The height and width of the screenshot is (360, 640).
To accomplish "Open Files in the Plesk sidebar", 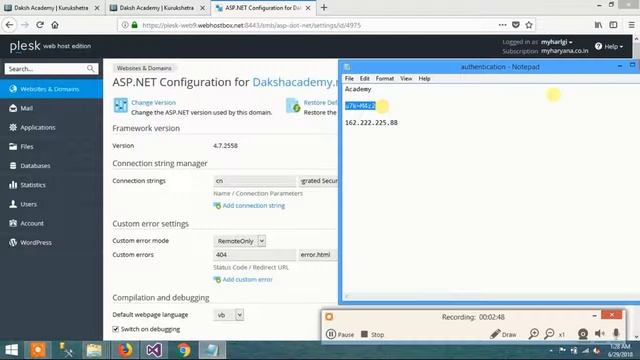I will point(51,147).
